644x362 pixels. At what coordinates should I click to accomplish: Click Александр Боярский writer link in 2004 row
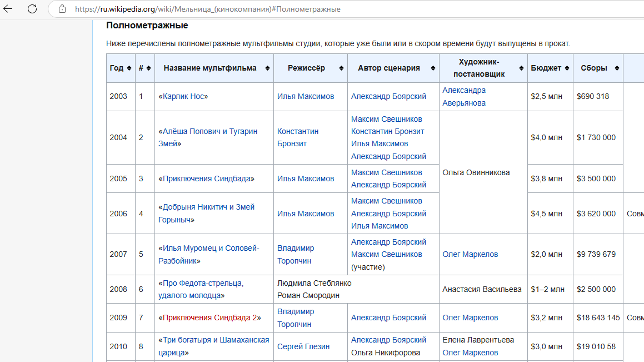click(x=388, y=157)
